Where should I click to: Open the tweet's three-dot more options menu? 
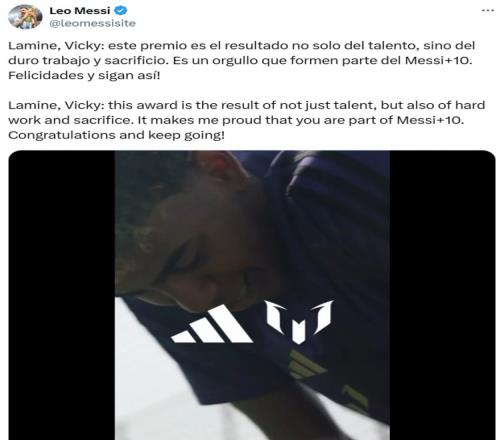(x=488, y=11)
